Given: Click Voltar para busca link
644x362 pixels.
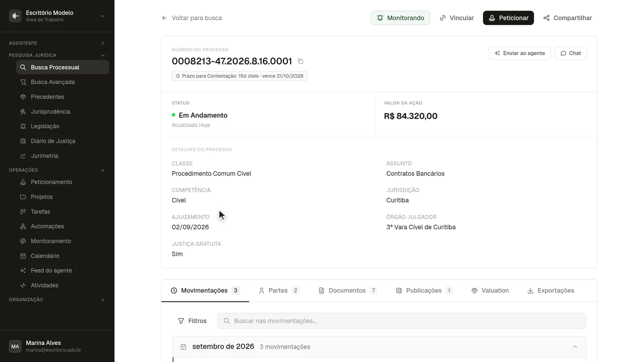Looking at the screenshot, I should click(192, 18).
